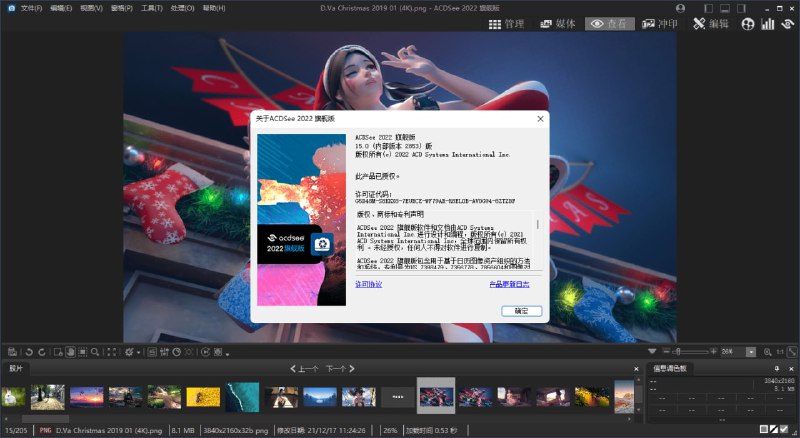Open the 视图(V) menu
This screenshot has height=438, width=800.
(91, 8)
